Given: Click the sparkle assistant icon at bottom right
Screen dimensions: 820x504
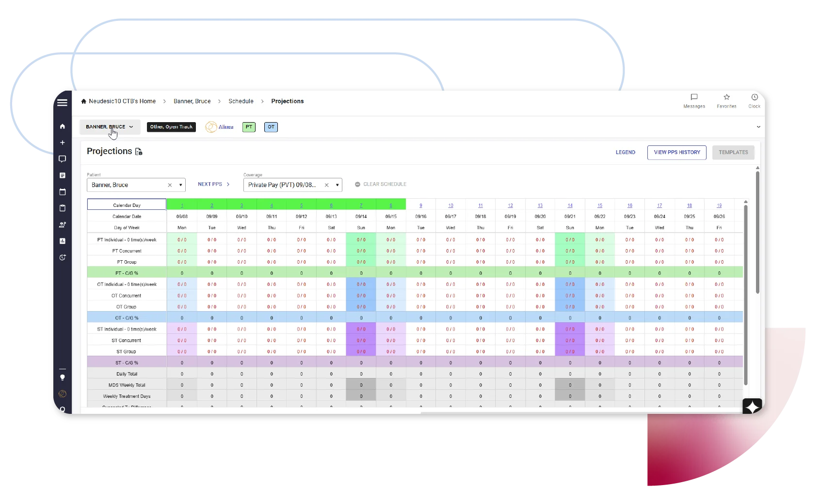Looking at the screenshot, I should [752, 406].
